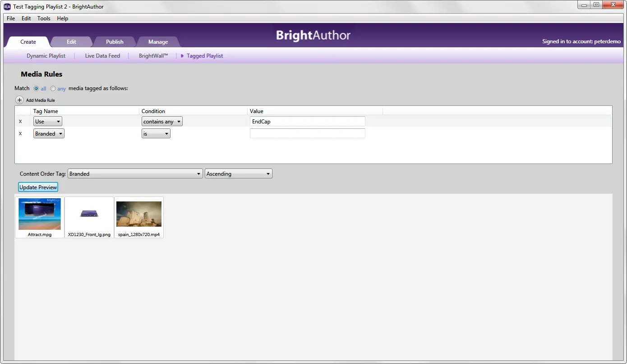Click the Update Preview button
The height and width of the screenshot is (364, 627).
point(38,187)
